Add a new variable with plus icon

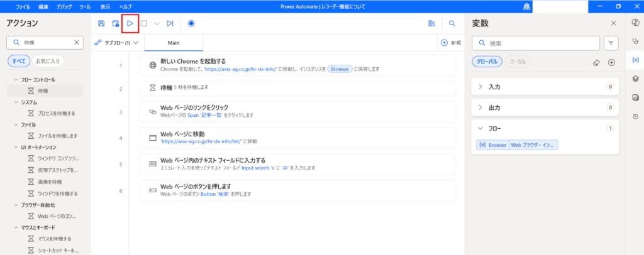pyautogui.click(x=611, y=62)
